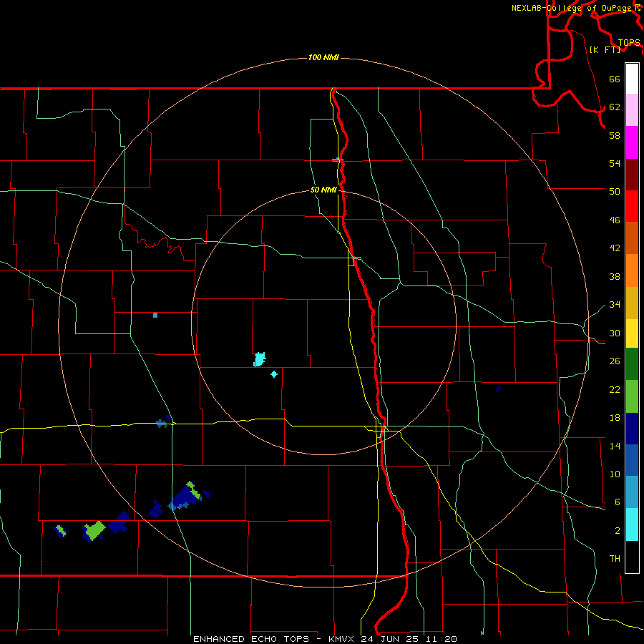
Task: Click the navy blue legend swatch
Action: pyautogui.click(x=632, y=429)
